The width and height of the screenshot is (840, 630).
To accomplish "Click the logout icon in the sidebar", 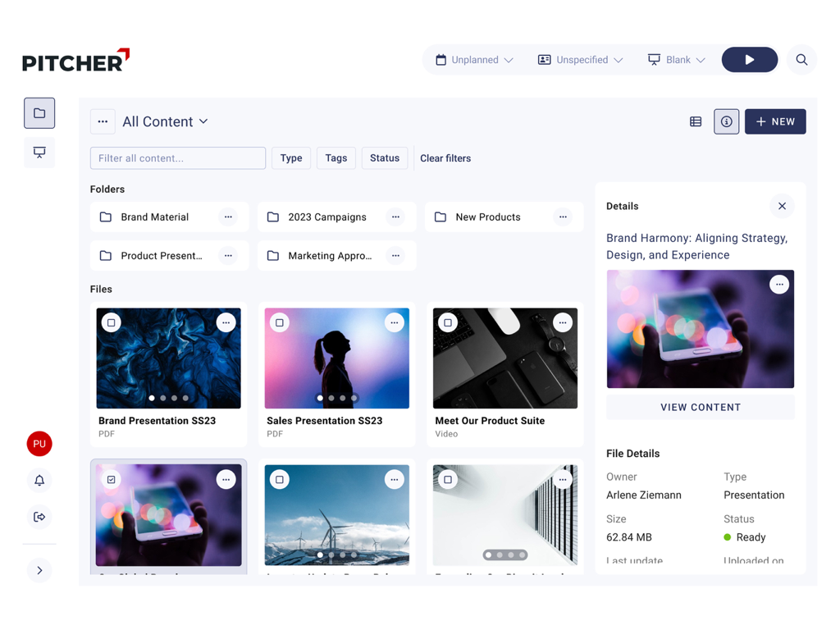I will pyautogui.click(x=39, y=517).
